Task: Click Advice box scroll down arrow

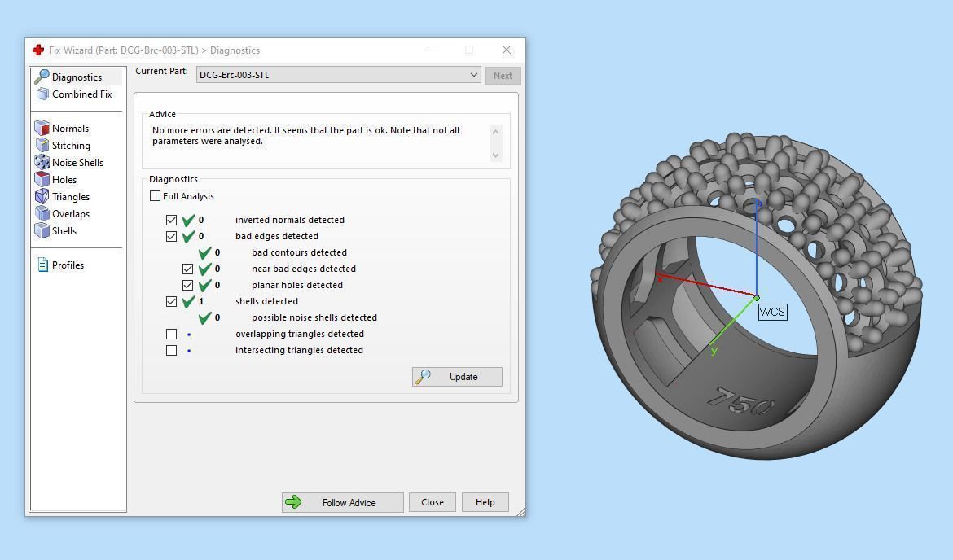Action: tap(495, 155)
